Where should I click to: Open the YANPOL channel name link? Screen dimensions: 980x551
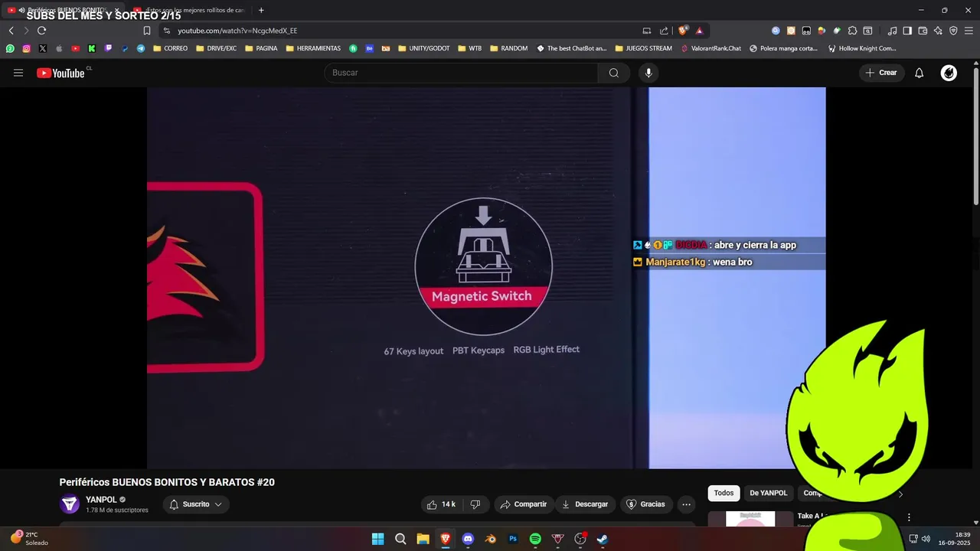(101, 500)
